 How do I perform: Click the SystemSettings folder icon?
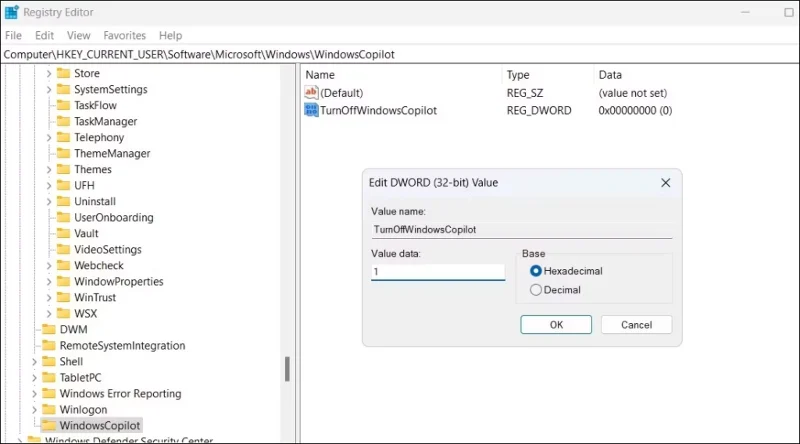63,89
